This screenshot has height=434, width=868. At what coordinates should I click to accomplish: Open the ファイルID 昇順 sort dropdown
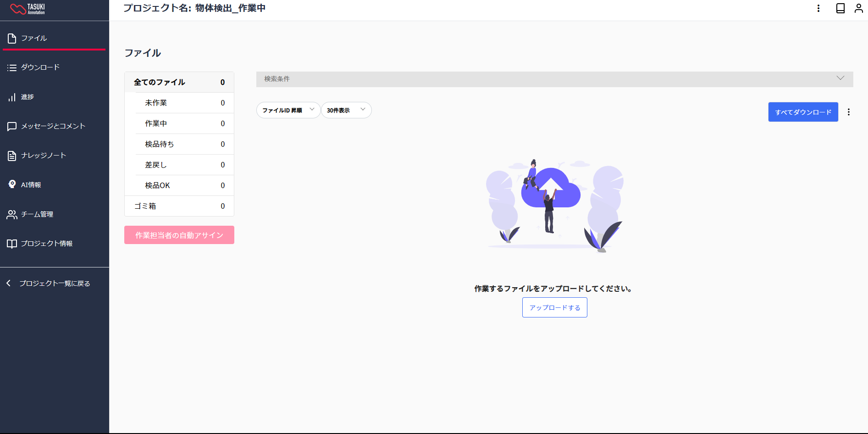(288, 110)
